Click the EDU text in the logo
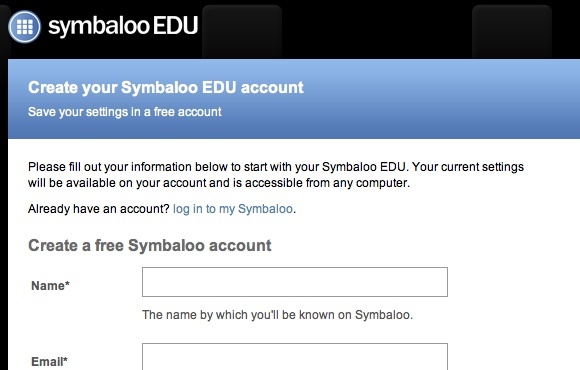 (x=175, y=25)
